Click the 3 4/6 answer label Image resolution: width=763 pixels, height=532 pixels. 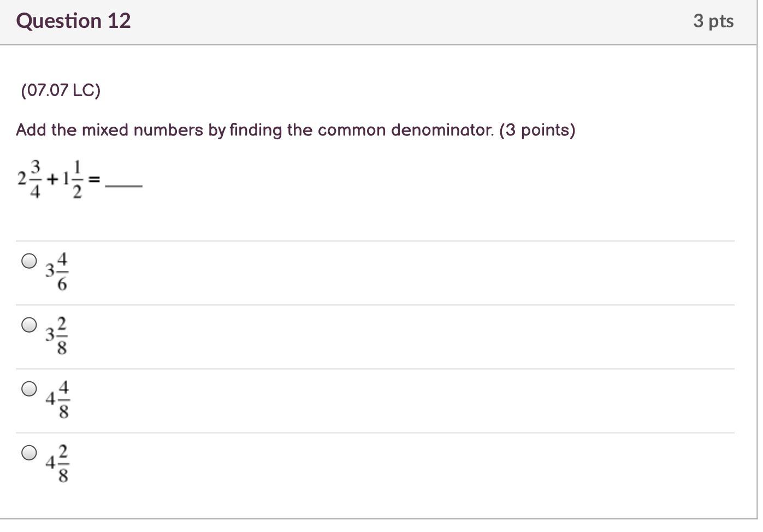[57, 271]
